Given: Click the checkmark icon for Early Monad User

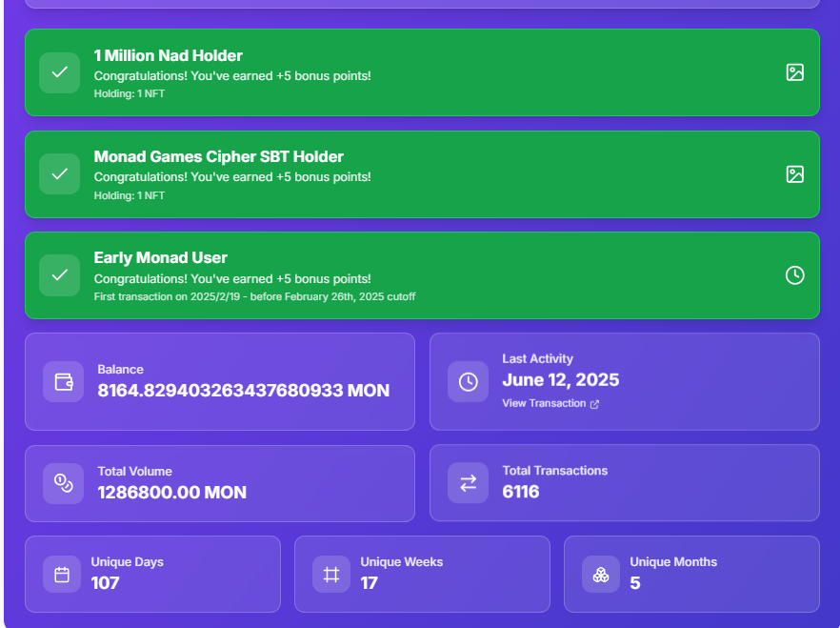Looking at the screenshot, I should point(59,275).
